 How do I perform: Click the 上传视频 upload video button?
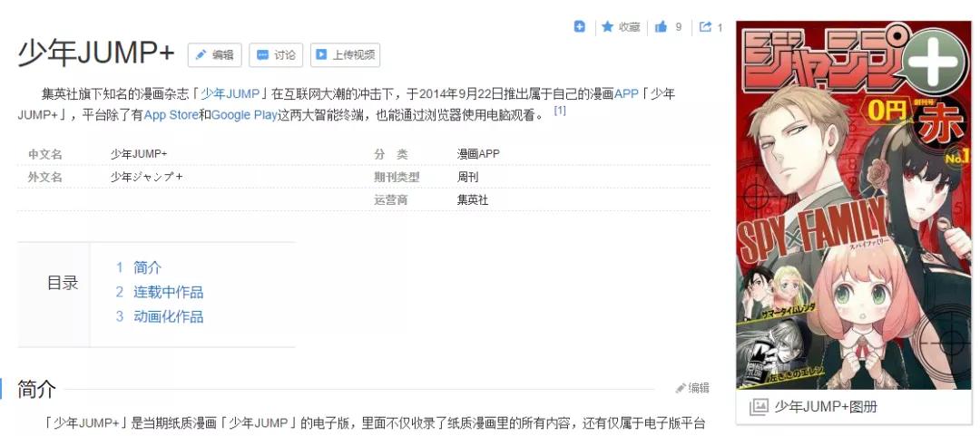[345, 55]
